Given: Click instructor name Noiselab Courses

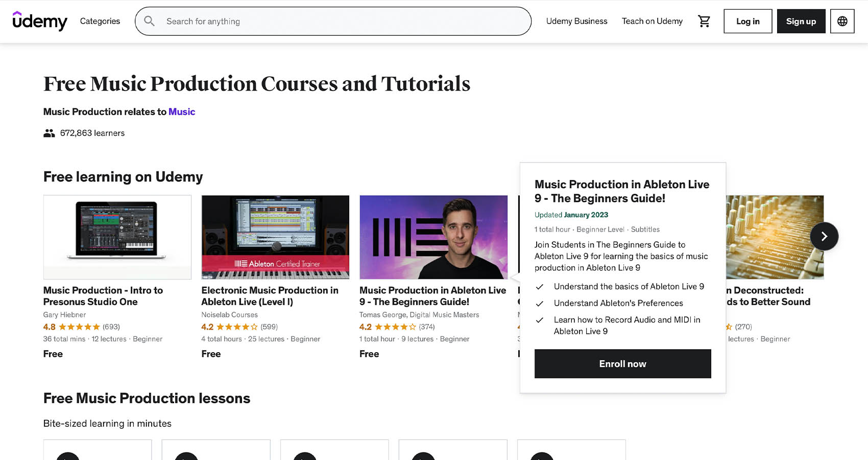Looking at the screenshot, I should 230,315.
